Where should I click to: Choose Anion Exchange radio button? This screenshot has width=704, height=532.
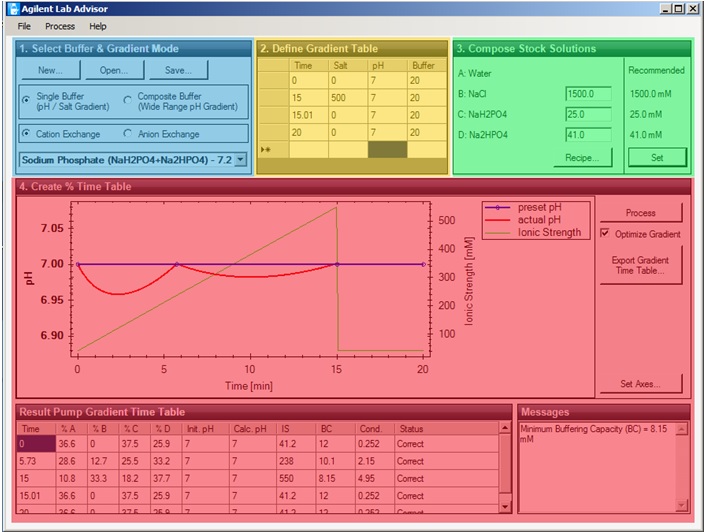(128, 133)
